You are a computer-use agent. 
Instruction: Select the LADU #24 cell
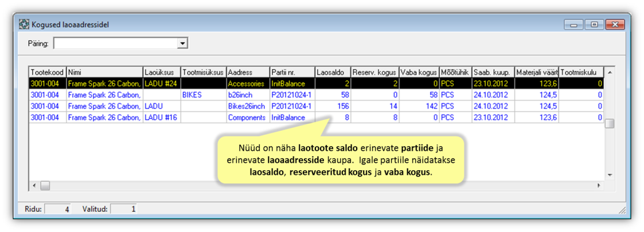click(x=162, y=83)
